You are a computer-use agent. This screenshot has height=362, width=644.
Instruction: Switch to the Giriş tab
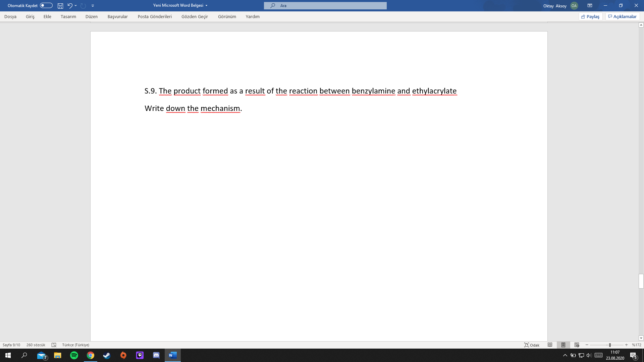30,16
